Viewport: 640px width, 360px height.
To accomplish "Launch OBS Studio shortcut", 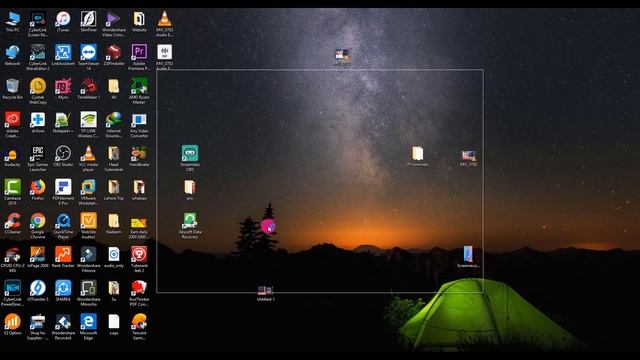I will (x=63, y=157).
